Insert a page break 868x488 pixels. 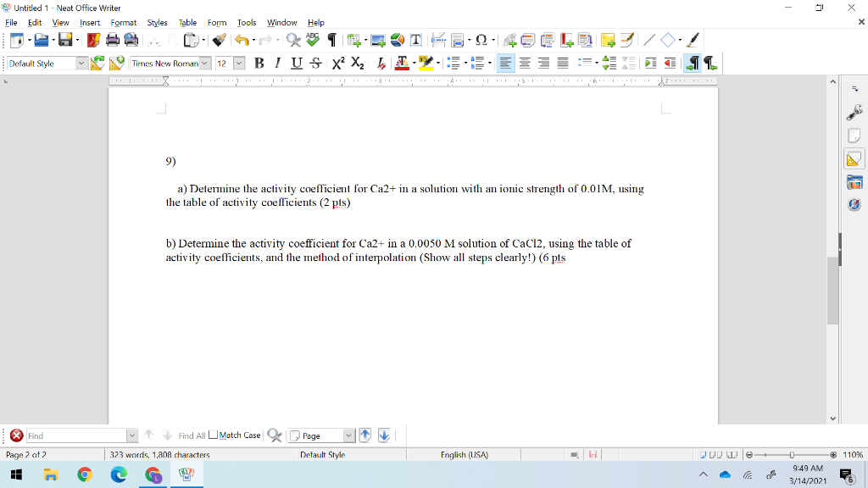tap(438, 40)
